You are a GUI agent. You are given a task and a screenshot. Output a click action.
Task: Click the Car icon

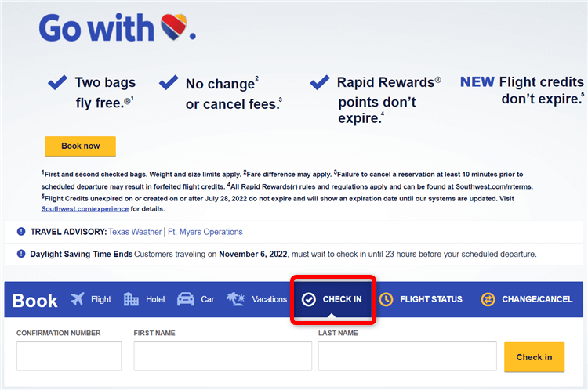pos(186,299)
